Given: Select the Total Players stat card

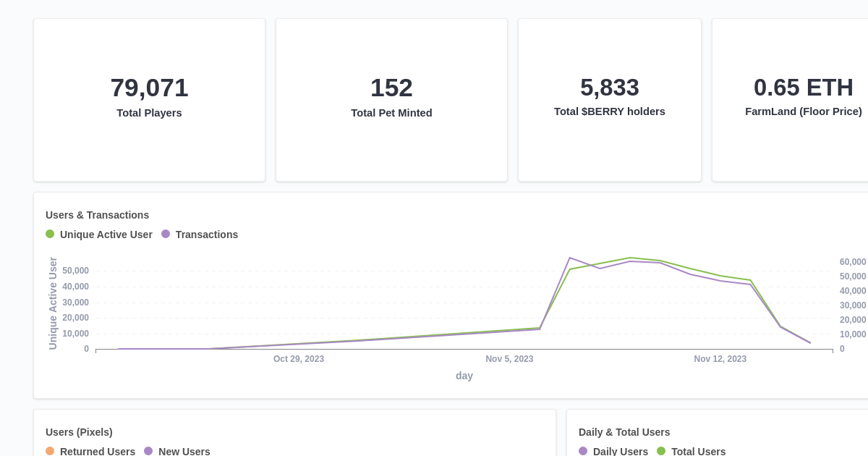Looking at the screenshot, I should coord(149,99).
